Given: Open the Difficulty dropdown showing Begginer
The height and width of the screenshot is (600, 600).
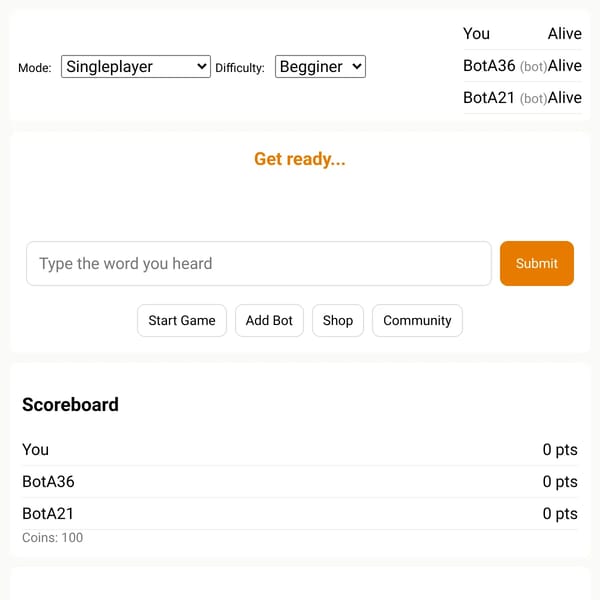Looking at the screenshot, I should click(320, 67).
